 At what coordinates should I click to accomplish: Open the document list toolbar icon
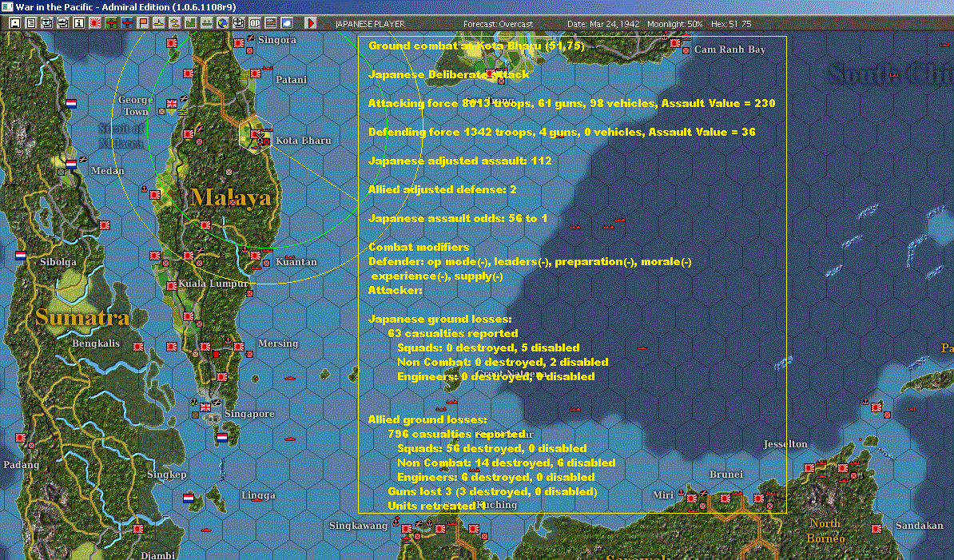point(31,23)
